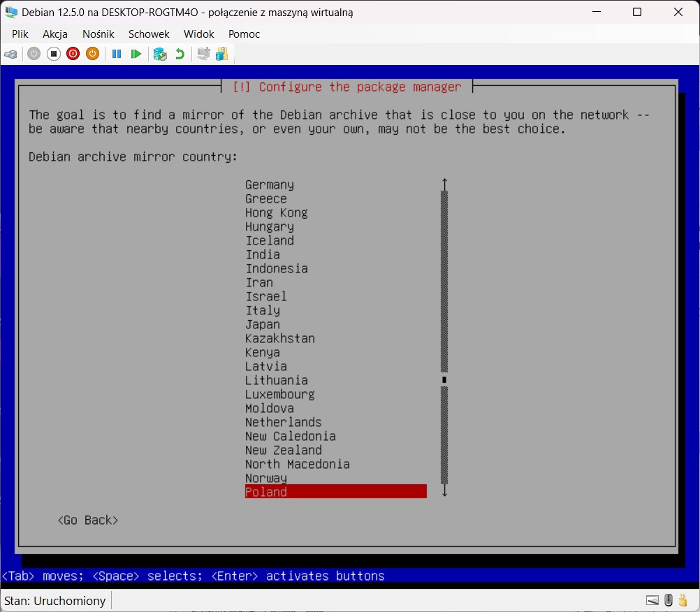The height and width of the screenshot is (612, 700).
Task: Select Iran in the list
Action: pyautogui.click(x=259, y=282)
